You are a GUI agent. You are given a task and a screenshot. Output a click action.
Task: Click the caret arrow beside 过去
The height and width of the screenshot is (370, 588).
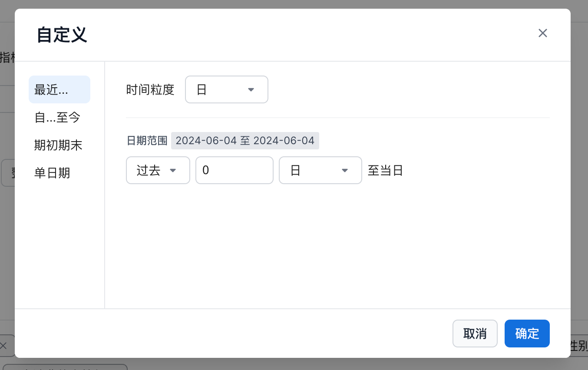(172, 170)
